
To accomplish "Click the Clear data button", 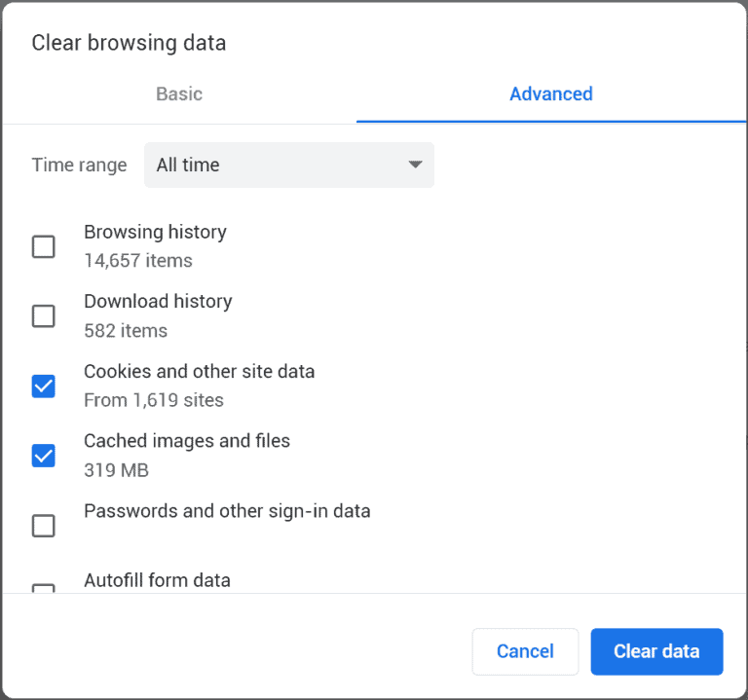I will (655, 651).
